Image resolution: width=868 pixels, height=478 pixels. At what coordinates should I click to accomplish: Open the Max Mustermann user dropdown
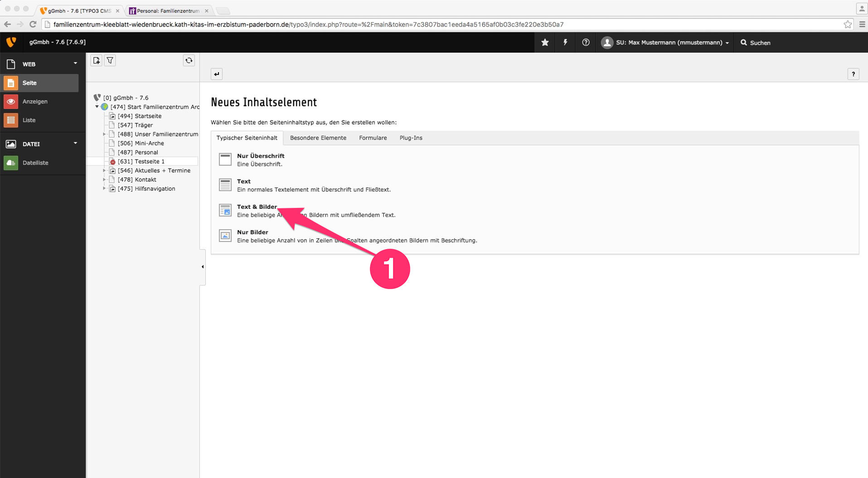666,43
